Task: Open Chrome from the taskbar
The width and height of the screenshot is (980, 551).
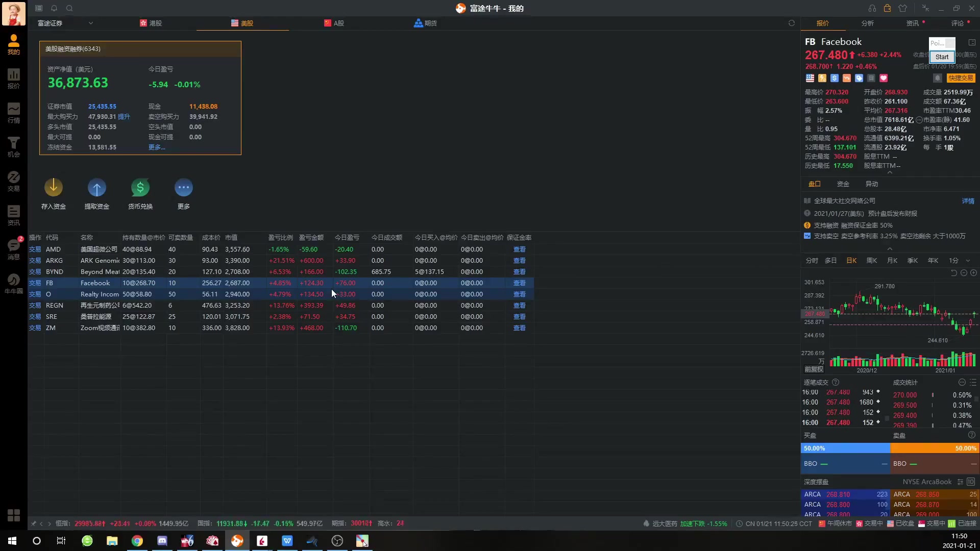Action: point(137,541)
